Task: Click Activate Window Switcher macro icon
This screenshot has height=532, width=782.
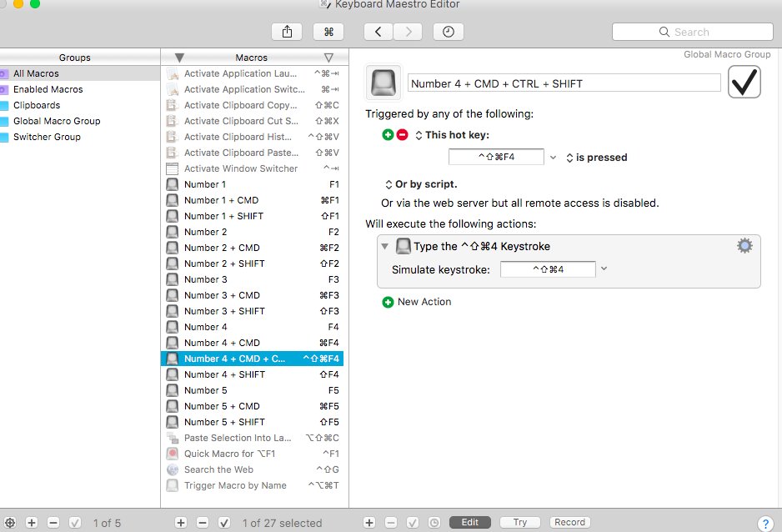Action: pyautogui.click(x=172, y=168)
